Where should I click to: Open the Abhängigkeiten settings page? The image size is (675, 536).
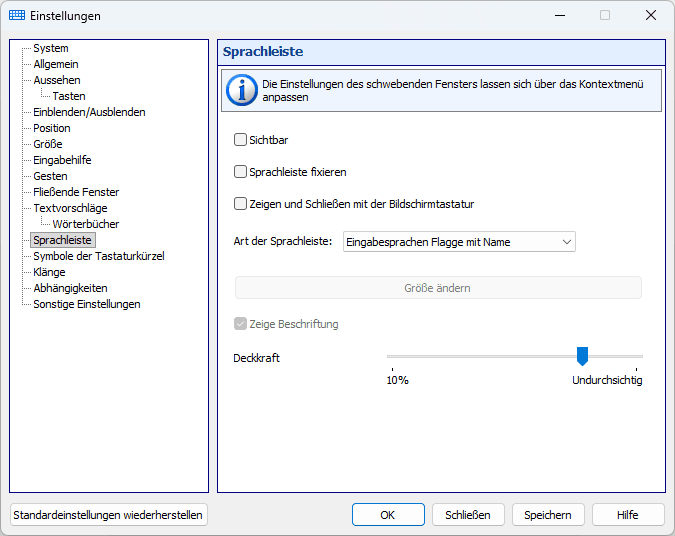pos(70,288)
